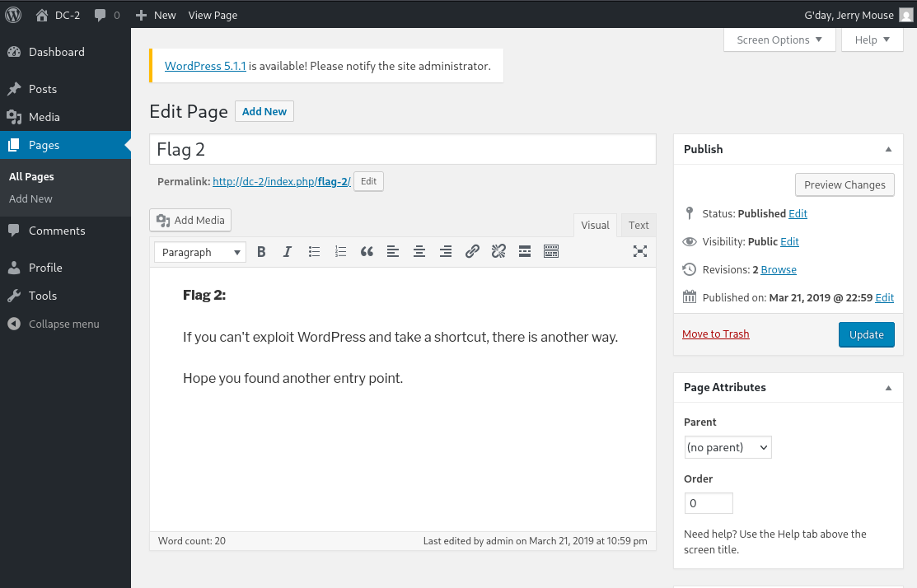
Task: Insert a blockquote
Action: click(x=367, y=252)
